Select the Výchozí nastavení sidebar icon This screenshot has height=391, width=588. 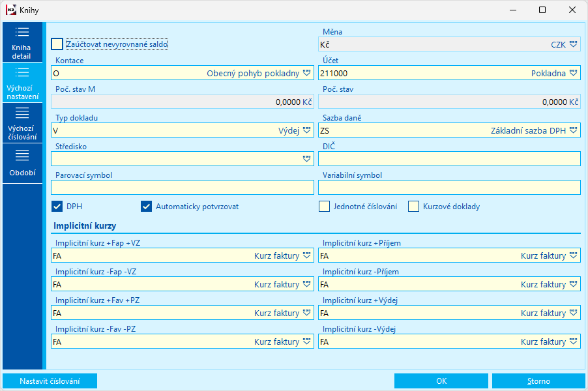click(22, 72)
